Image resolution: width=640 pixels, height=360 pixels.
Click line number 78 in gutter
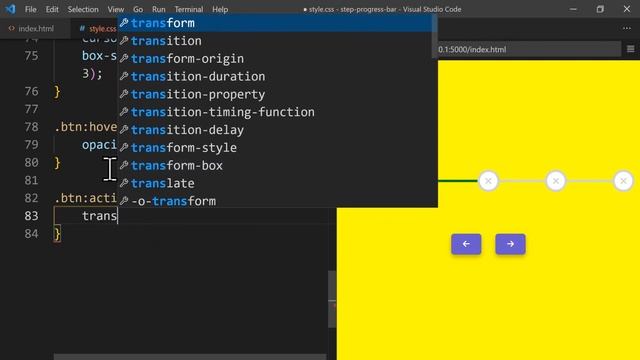(x=31, y=127)
